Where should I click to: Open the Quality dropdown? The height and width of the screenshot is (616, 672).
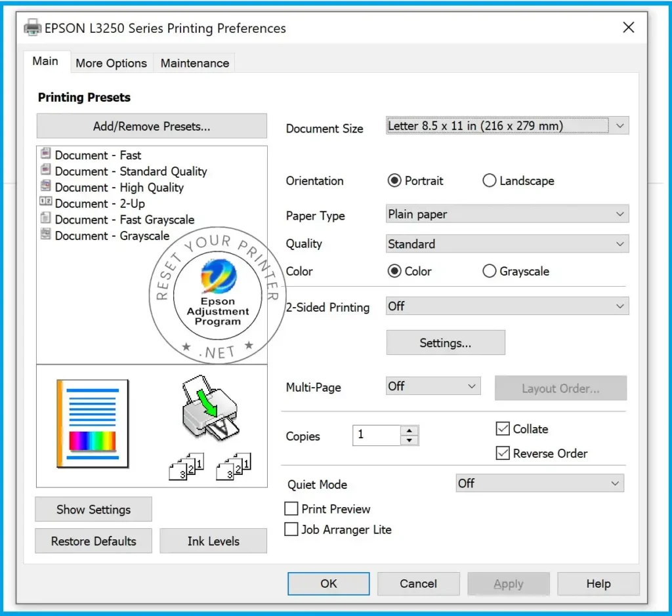coord(507,244)
